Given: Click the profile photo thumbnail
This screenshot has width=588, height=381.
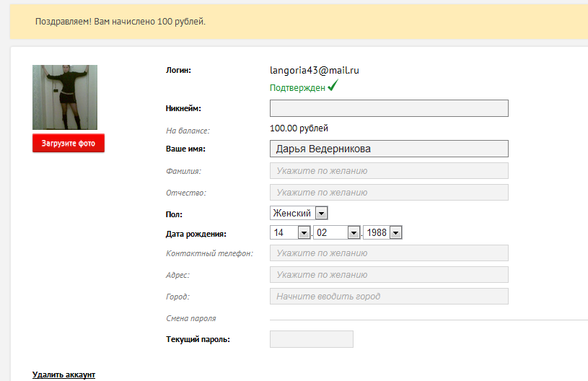Looking at the screenshot, I should (x=65, y=97).
